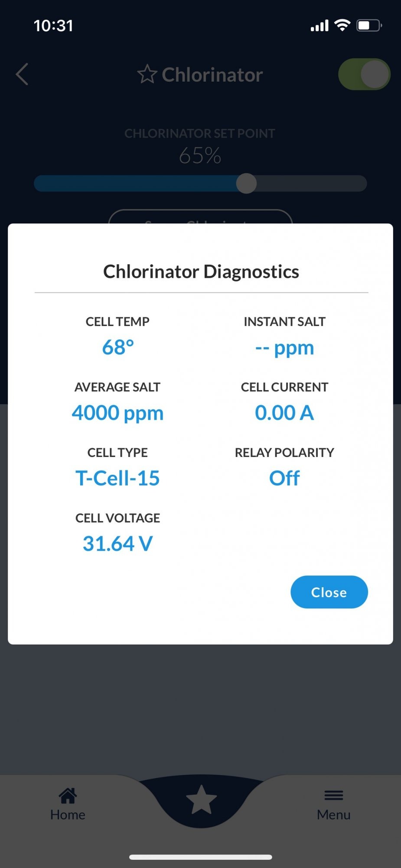Favorite the Chlorinator with the star icon
This screenshot has width=401, height=868.
click(x=147, y=74)
